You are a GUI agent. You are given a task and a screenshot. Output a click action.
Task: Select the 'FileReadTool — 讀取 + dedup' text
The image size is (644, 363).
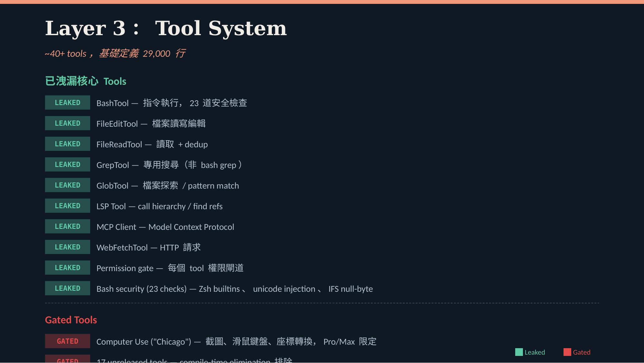152,144
